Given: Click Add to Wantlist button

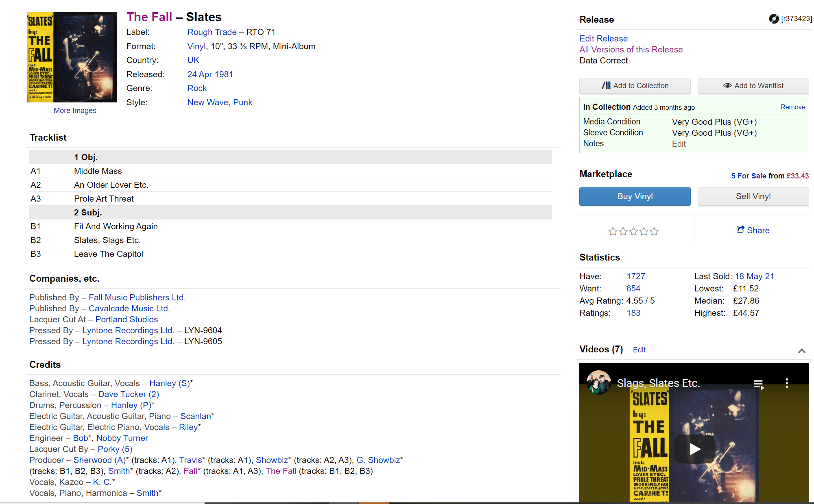Looking at the screenshot, I should click(x=753, y=86).
